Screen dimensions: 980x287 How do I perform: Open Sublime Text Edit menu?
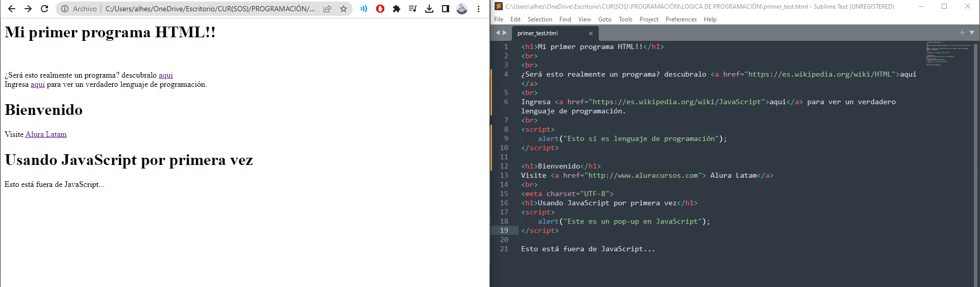click(x=516, y=19)
